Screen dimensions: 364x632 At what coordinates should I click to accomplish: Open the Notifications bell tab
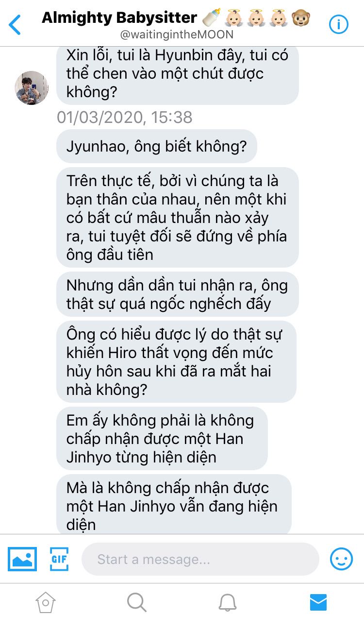point(227,602)
